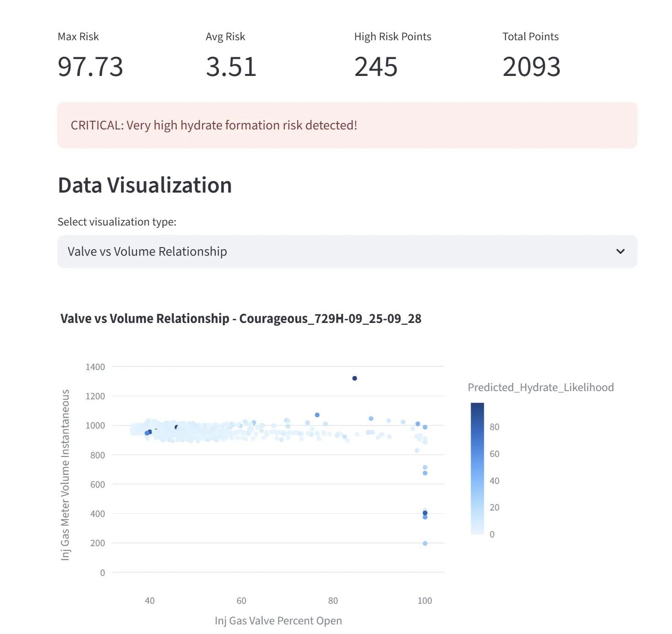Click the Avg Risk metric
This screenshot has height=634, width=672.
[x=231, y=67]
